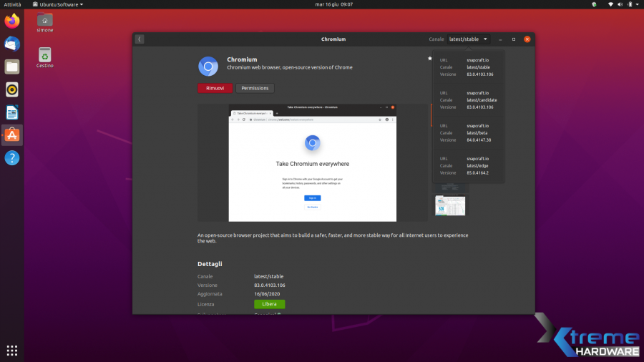The image size is (644, 362).
Task: Click the Chromium app logo icon
Action: click(x=208, y=67)
